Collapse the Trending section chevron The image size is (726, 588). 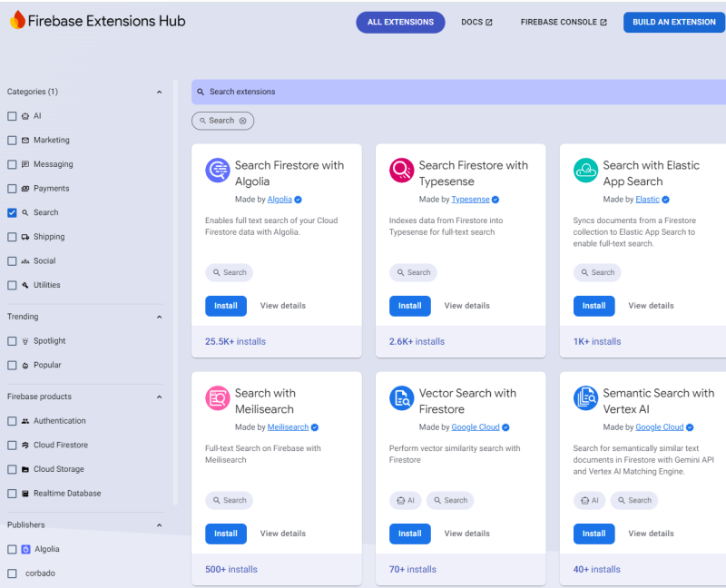[x=160, y=317]
